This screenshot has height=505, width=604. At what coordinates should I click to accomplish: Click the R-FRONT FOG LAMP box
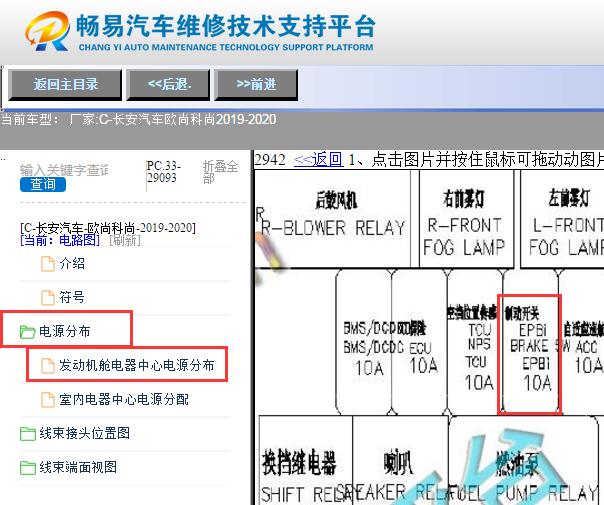[466, 219]
